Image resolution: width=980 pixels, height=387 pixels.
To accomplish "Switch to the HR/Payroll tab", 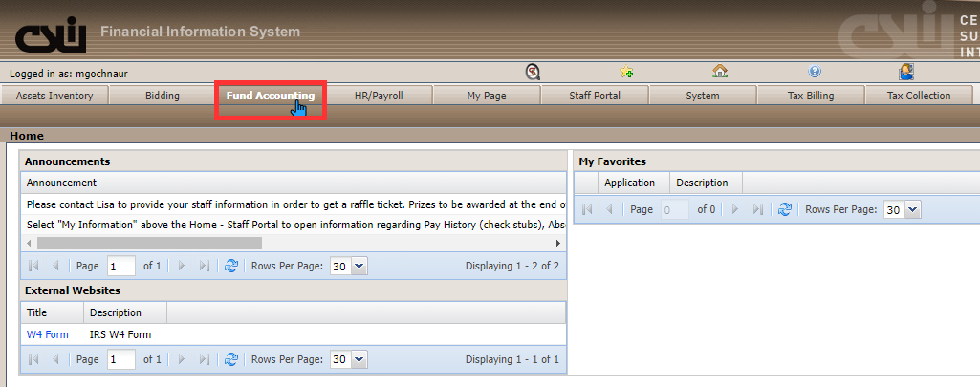I will pos(379,96).
